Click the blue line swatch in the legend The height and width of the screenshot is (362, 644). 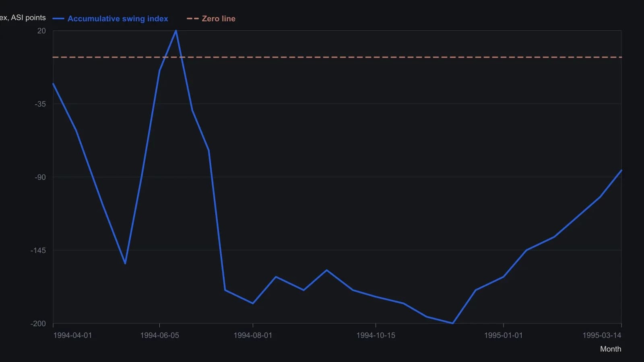pos(58,19)
